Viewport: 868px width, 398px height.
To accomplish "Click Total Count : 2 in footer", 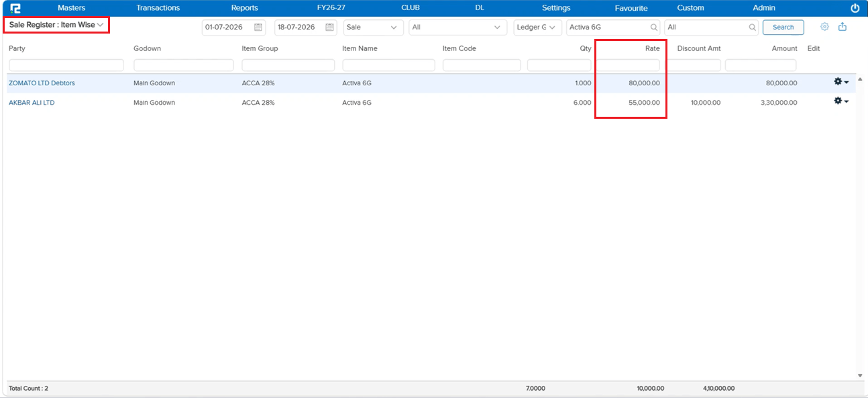I will (x=28, y=389).
